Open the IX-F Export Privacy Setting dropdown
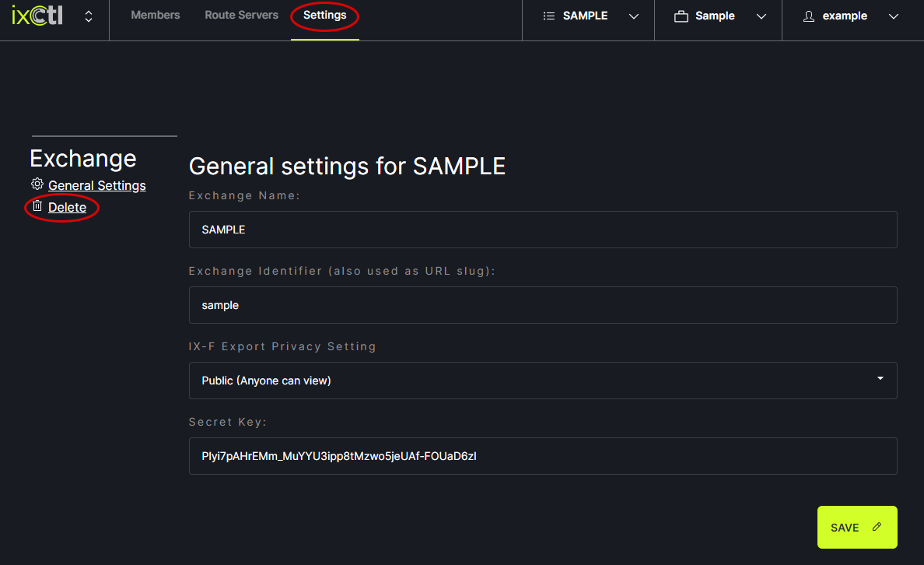Screen dimensions: 924x565 [x=542, y=381]
